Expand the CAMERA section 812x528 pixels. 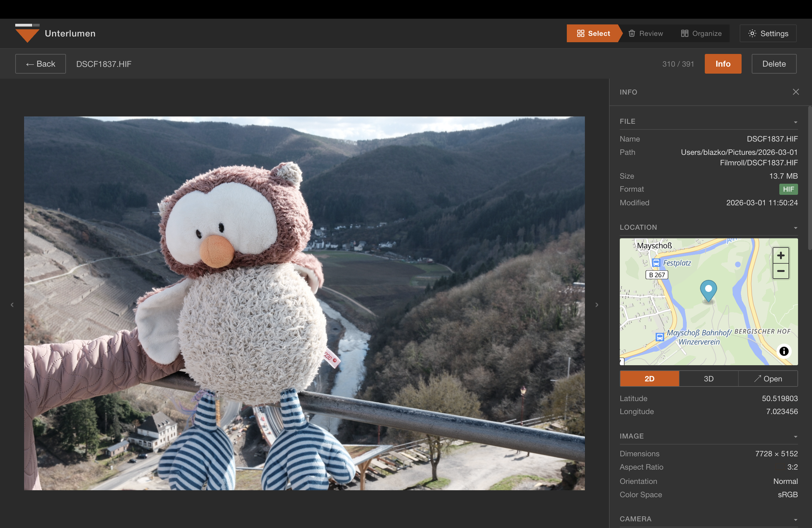tap(795, 519)
